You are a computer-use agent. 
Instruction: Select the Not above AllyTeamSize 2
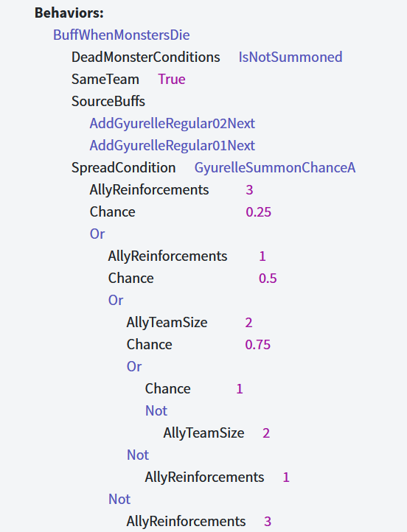(x=156, y=410)
